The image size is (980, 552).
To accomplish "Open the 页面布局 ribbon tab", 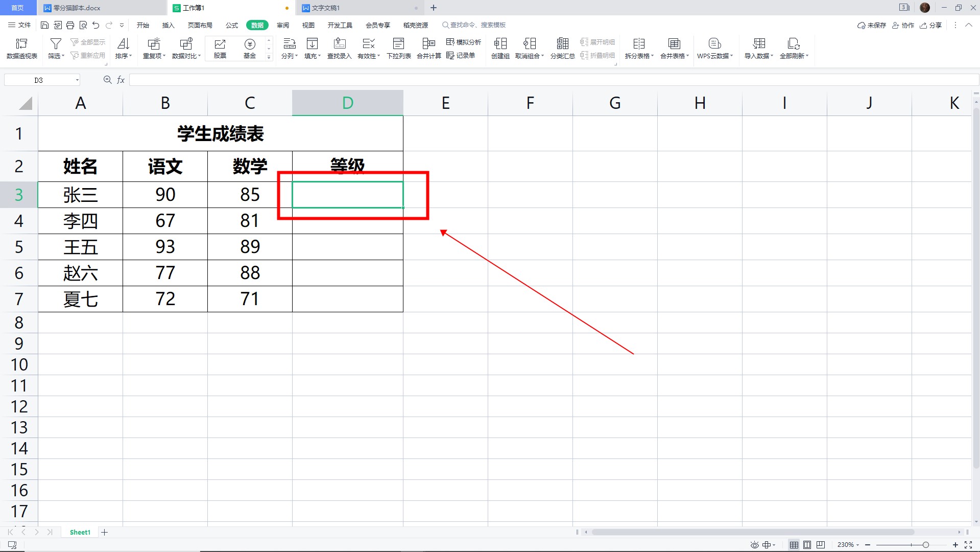I will 200,25.
